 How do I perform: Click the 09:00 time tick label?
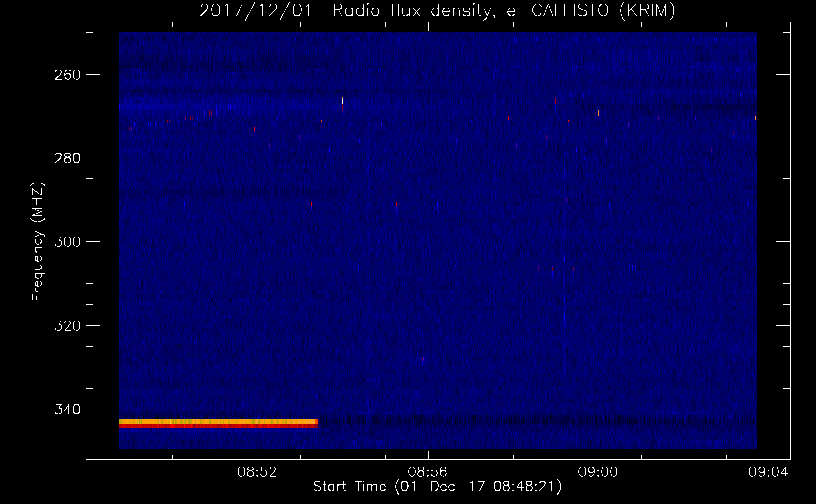point(598,472)
